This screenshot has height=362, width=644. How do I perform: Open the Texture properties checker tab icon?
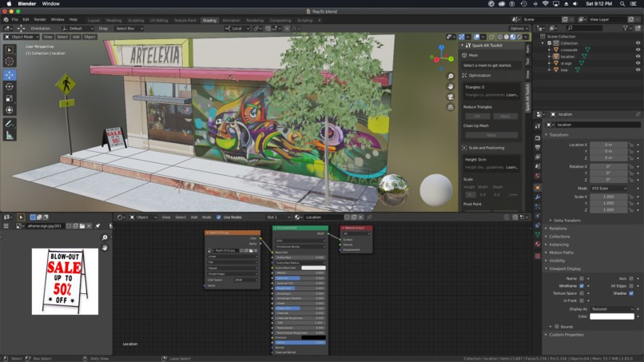[537, 256]
